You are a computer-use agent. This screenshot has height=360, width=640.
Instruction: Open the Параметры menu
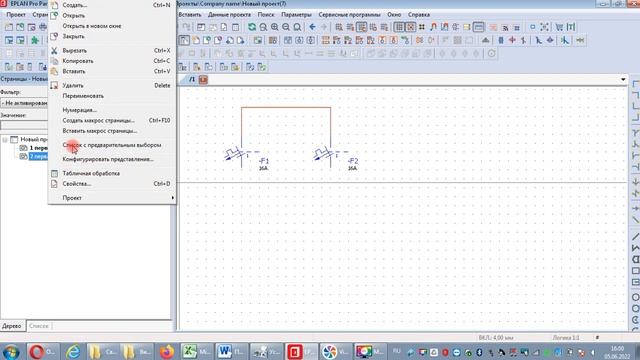(x=296, y=15)
